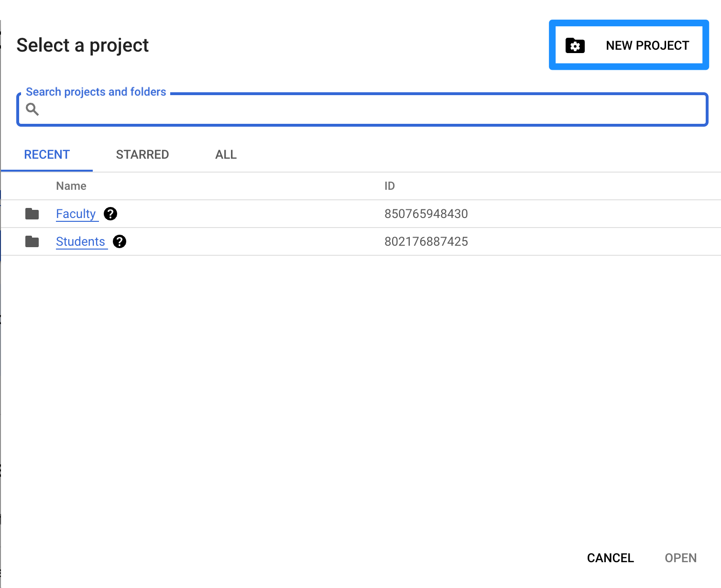The width and height of the screenshot is (721, 588).
Task: Click the Select a project heading
Action: coord(83,45)
